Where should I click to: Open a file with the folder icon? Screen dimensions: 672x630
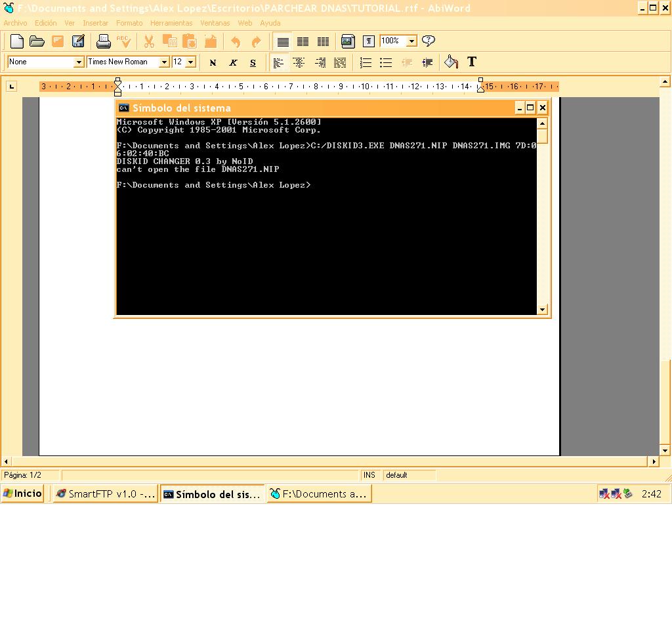pos(37,41)
